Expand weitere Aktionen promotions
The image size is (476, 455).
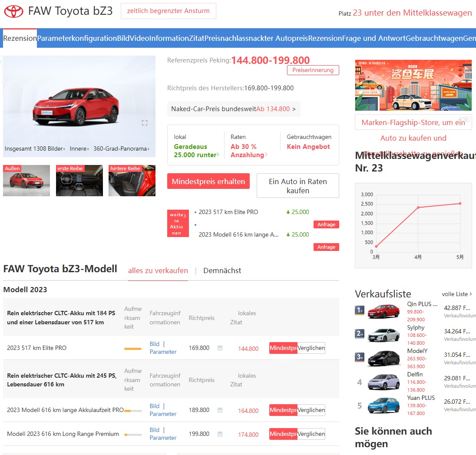178,224
